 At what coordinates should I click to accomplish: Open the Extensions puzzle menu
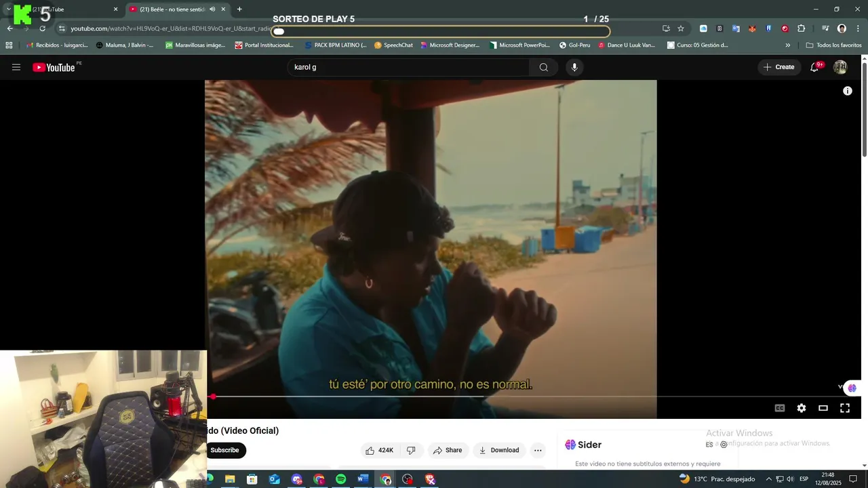click(x=802, y=28)
